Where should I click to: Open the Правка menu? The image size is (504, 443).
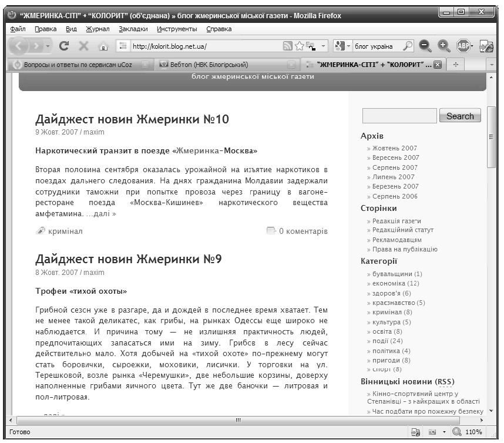46,29
